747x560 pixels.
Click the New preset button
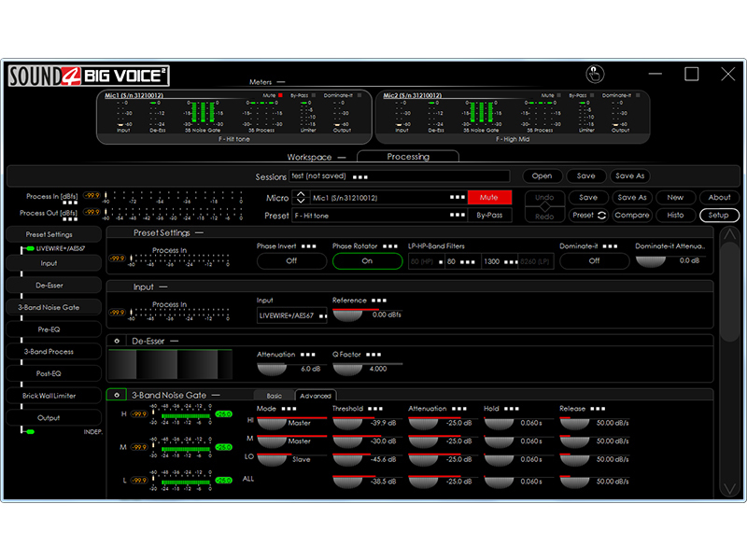point(675,197)
